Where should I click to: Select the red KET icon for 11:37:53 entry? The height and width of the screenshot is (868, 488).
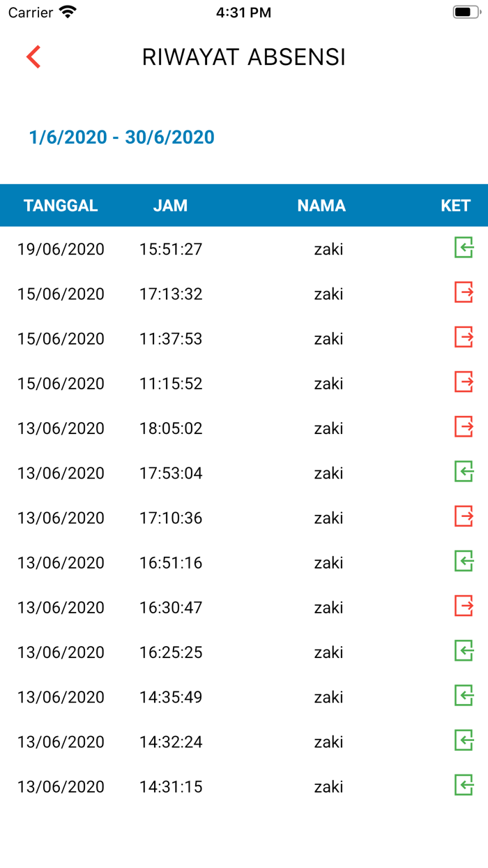click(x=464, y=338)
